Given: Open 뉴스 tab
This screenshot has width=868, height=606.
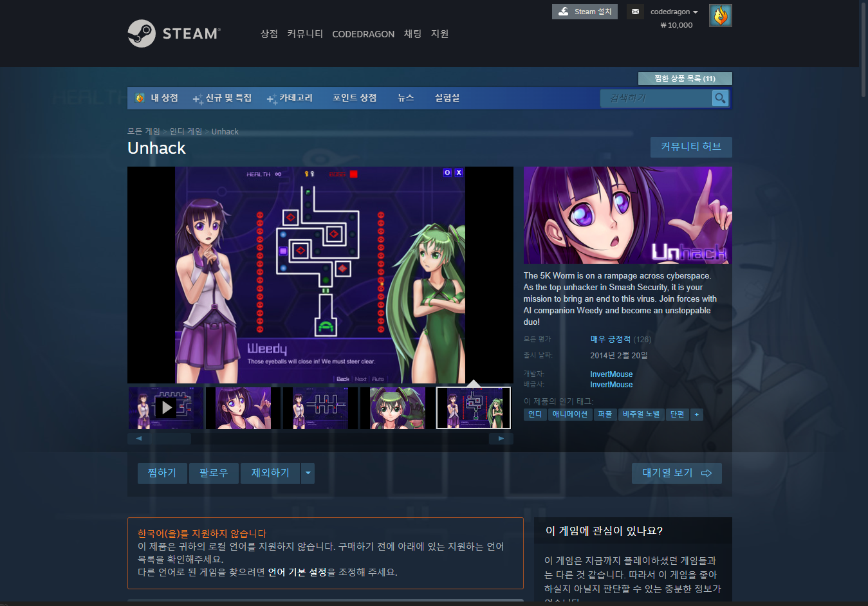Looking at the screenshot, I should 405,98.
